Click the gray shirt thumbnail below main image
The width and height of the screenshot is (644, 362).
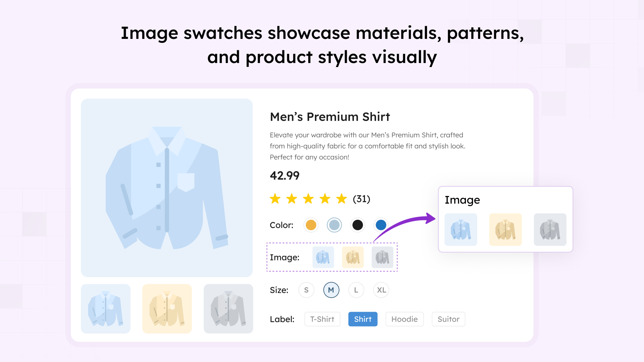pyautogui.click(x=228, y=308)
